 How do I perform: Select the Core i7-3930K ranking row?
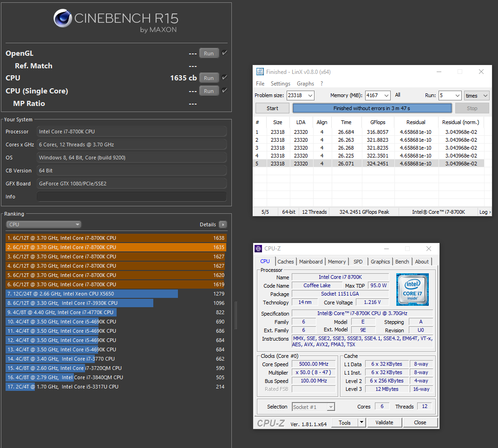116,303
